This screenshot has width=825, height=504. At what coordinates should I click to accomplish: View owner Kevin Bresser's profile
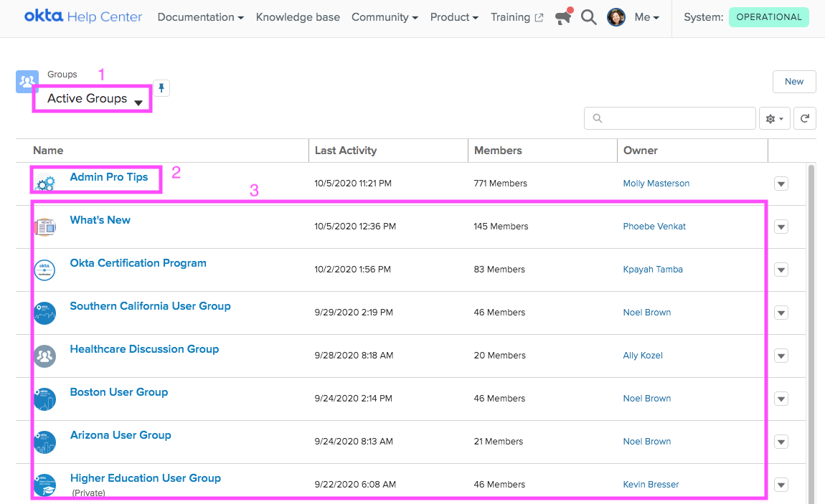click(651, 485)
